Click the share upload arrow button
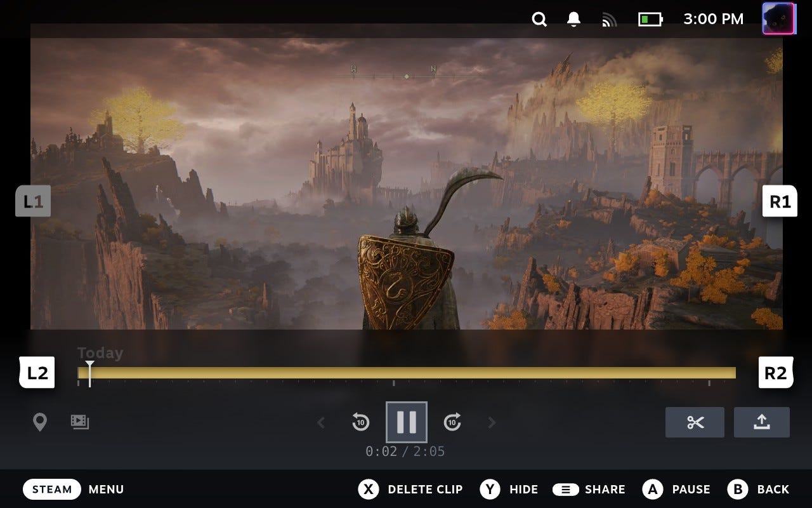This screenshot has width=812, height=508. point(761,422)
